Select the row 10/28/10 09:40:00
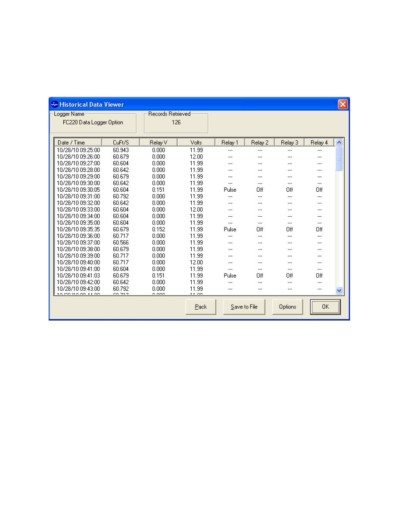The height and width of the screenshot is (532, 411). tap(195, 262)
